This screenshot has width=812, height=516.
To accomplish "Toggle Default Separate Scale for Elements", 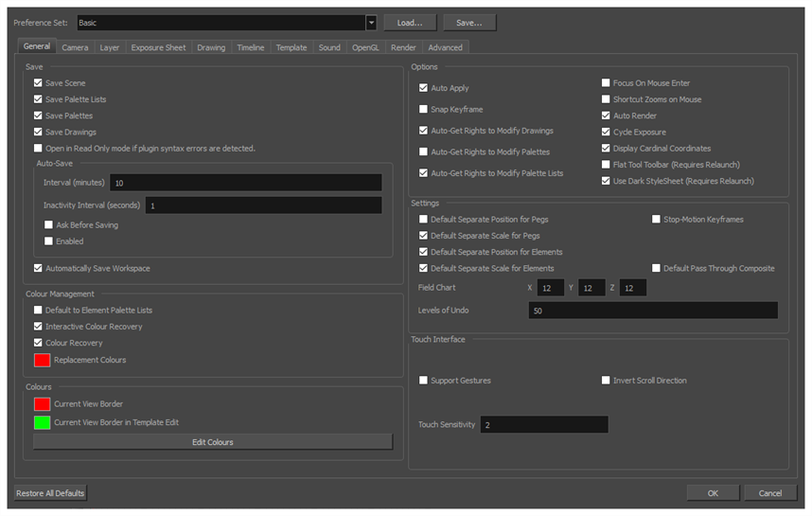I will (423, 268).
